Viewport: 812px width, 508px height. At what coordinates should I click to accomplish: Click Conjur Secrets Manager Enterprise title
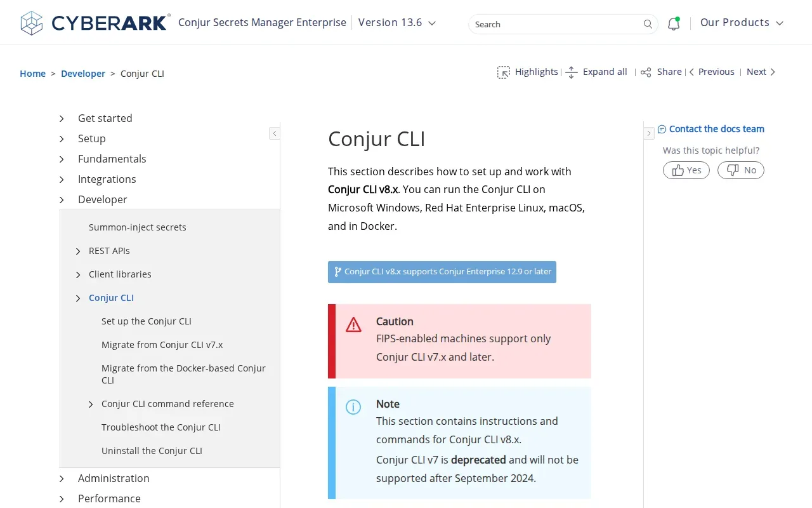262,23
